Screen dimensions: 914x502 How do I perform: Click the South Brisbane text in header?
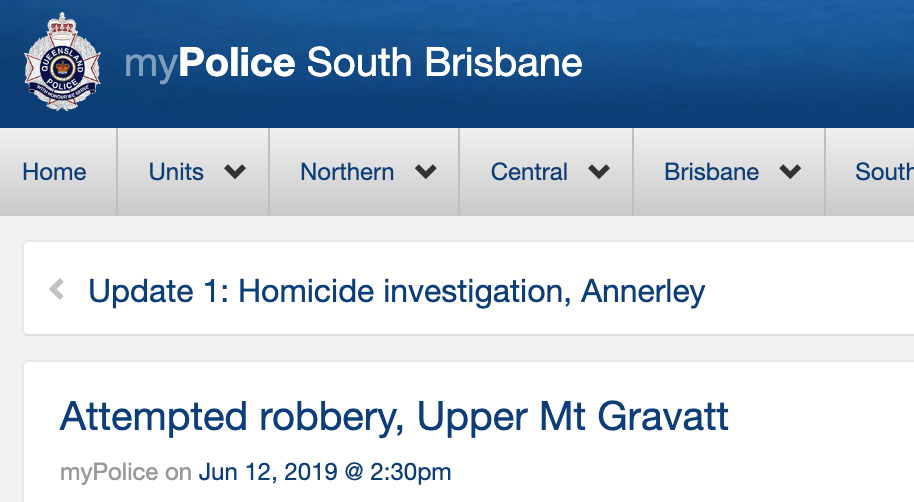point(444,63)
